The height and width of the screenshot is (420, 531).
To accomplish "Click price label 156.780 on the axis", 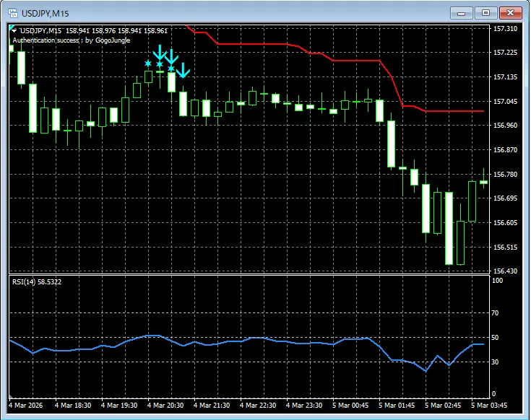I will coord(505,175).
